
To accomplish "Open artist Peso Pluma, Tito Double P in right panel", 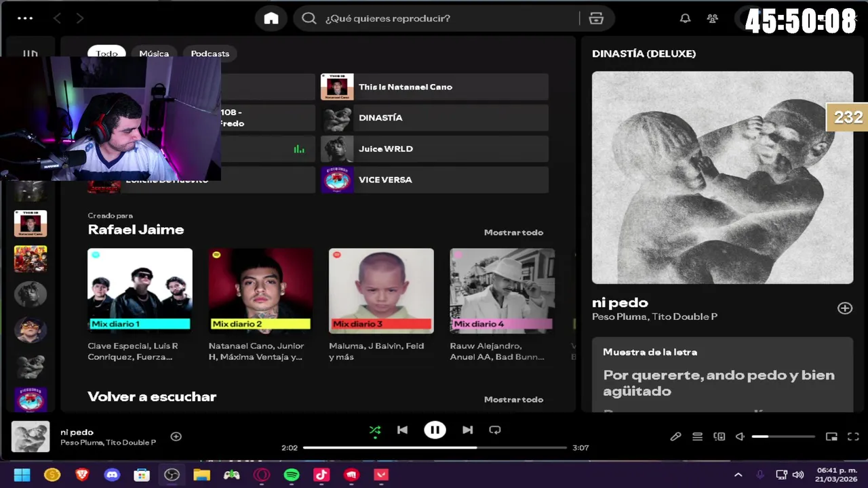I will point(654,317).
